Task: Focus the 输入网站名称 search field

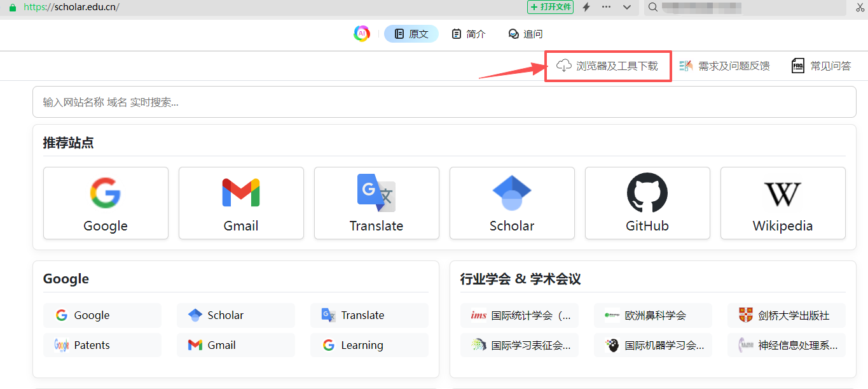Action: 444,102
